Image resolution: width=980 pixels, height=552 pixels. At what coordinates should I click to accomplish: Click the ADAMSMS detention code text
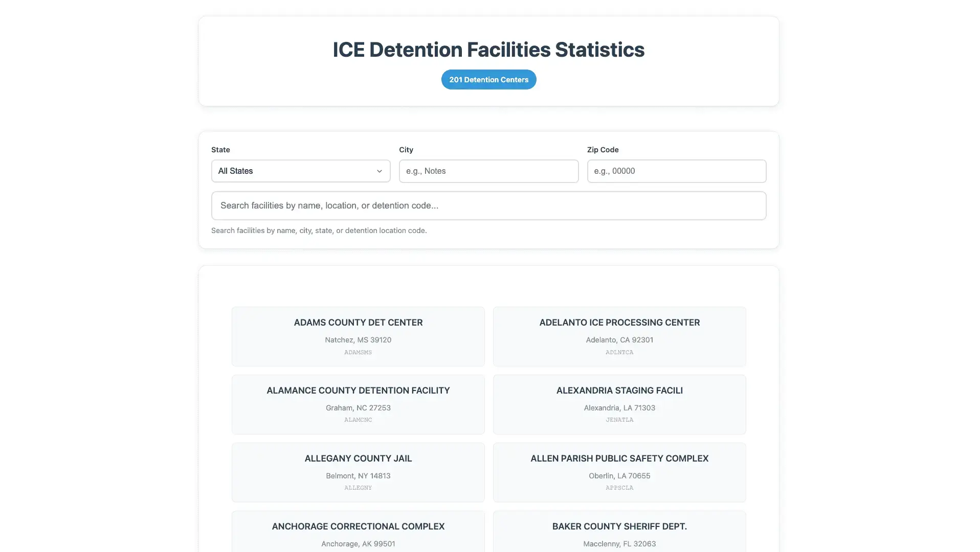pyautogui.click(x=358, y=352)
